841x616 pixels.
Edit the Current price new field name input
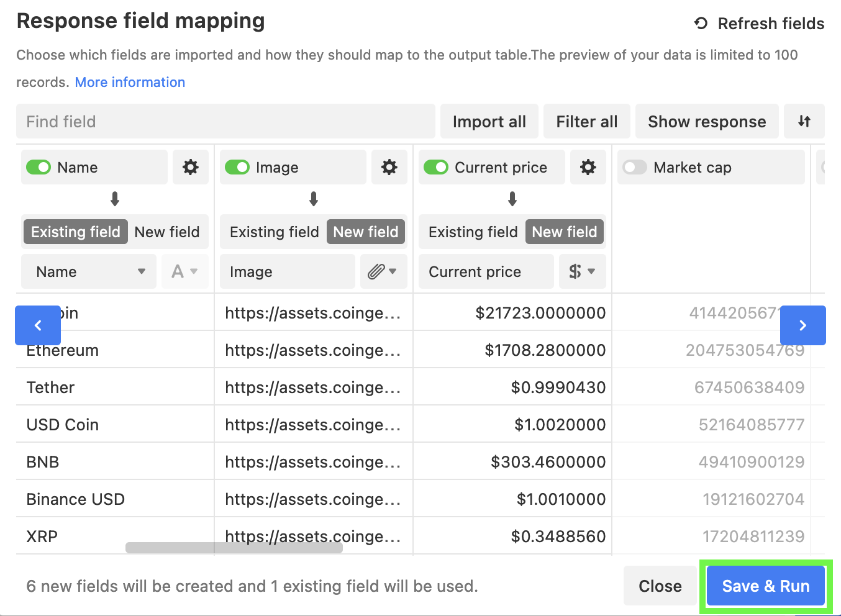(486, 271)
